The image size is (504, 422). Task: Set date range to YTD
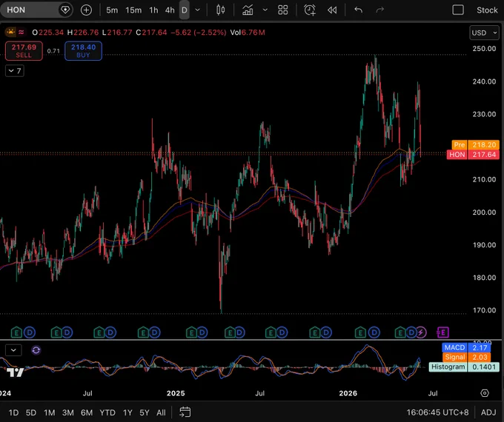[x=107, y=412]
